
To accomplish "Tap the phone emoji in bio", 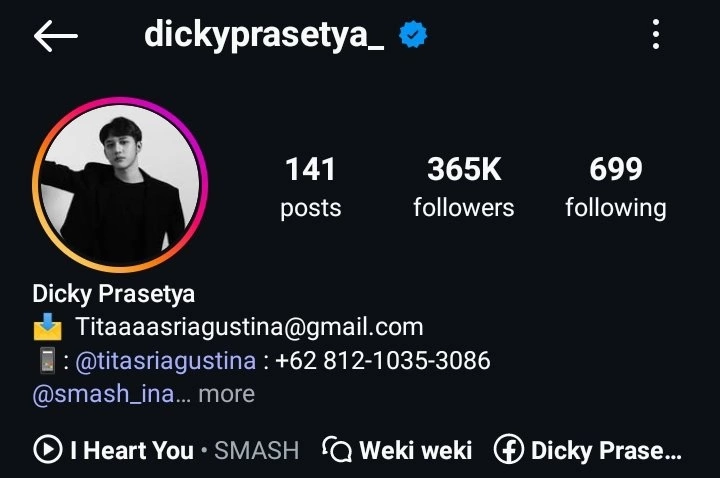I will coord(47,360).
